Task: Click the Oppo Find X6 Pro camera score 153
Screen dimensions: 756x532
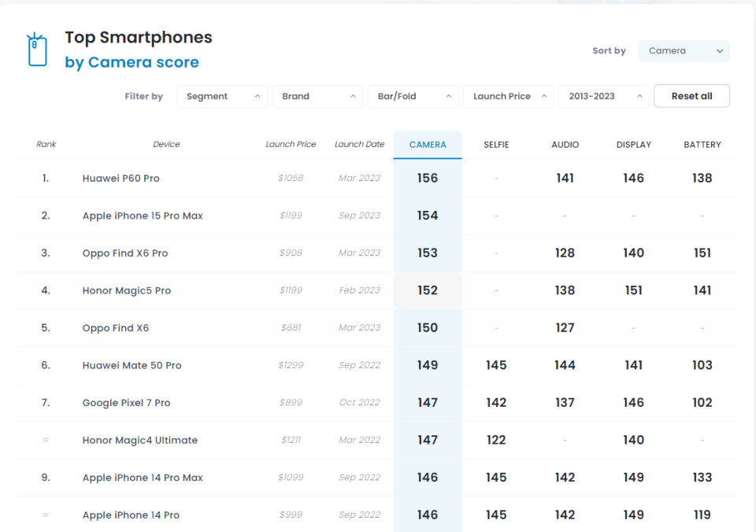Action: pos(428,253)
